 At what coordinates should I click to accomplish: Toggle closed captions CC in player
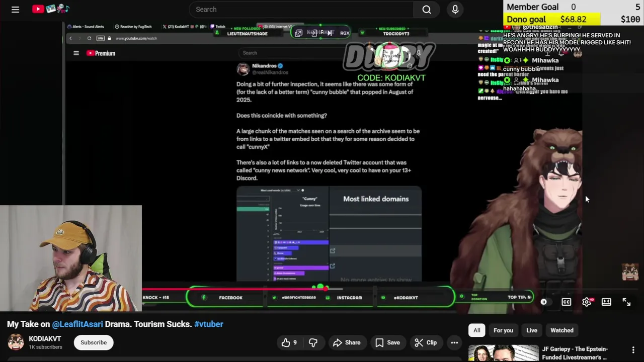coord(566,302)
